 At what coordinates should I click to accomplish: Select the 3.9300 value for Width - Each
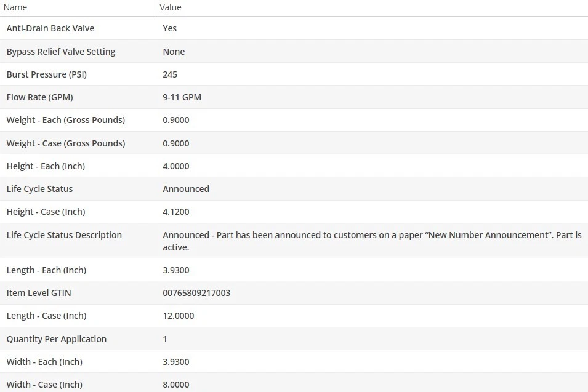(176, 362)
